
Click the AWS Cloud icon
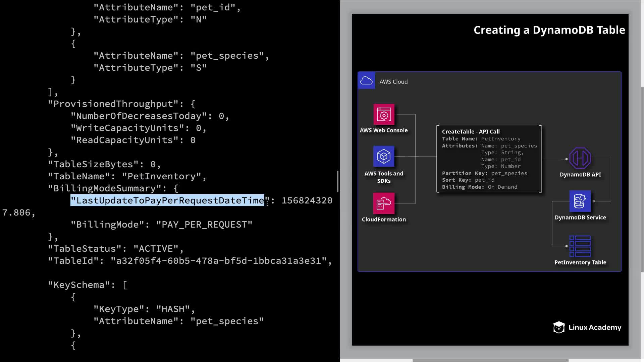tap(366, 81)
